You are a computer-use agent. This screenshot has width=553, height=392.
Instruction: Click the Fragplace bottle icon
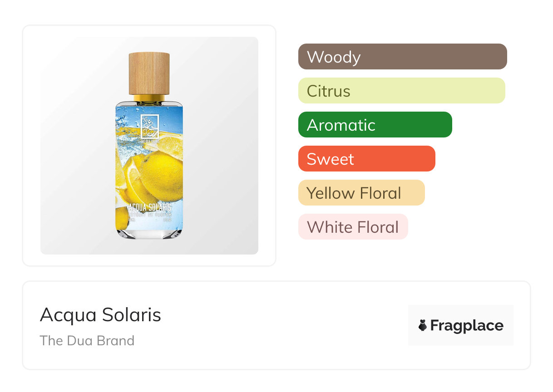tap(423, 325)
